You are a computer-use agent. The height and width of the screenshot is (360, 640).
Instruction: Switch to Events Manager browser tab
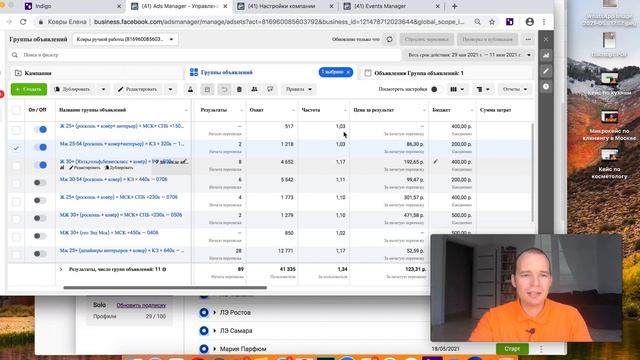click(x=391, y=6)
